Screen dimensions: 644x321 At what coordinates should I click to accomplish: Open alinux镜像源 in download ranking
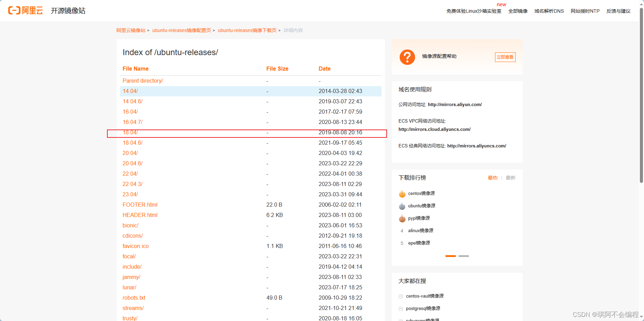point(421,231)
